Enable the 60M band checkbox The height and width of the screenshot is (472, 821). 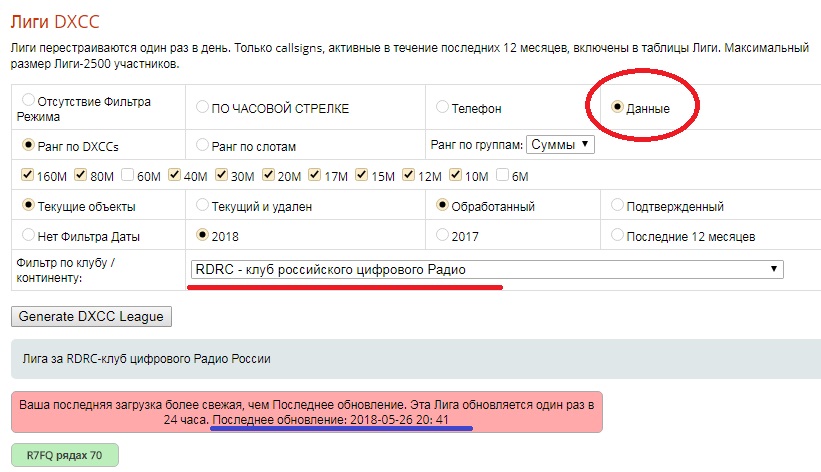[127, 176]
